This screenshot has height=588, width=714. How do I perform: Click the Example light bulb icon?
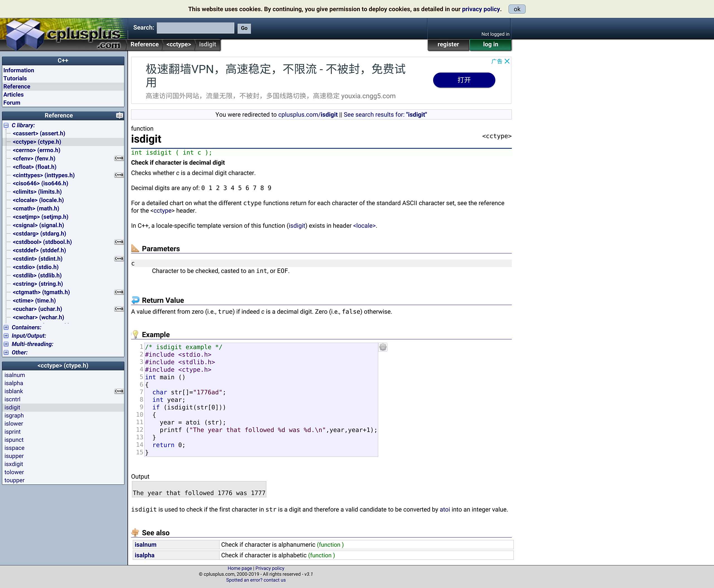136,334
